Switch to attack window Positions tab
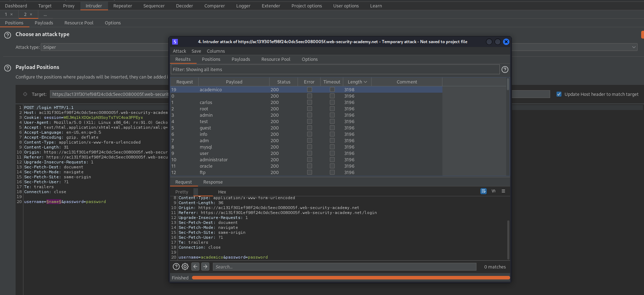This screenshot has height=295, width=644. point(211,59)
